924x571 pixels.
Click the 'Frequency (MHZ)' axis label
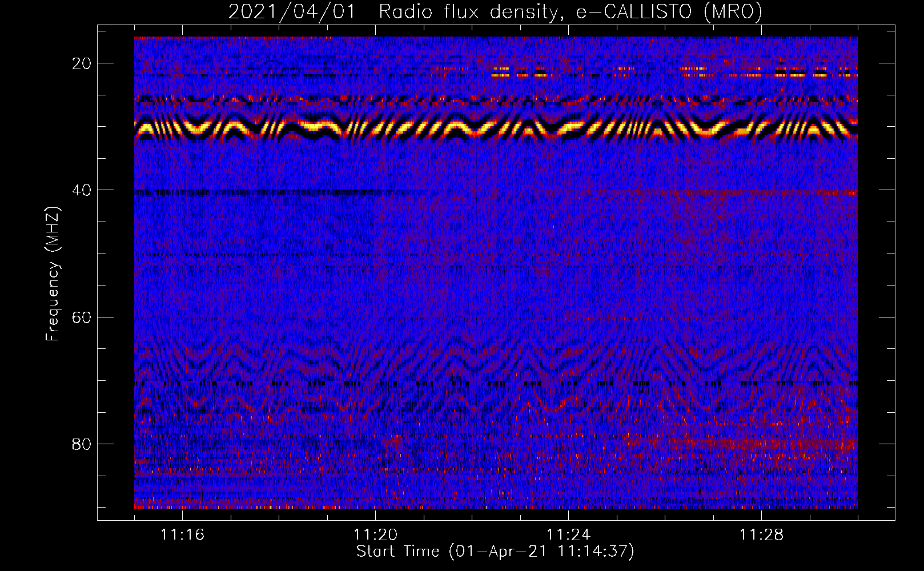pyautogui.click(x=53, y=274)
